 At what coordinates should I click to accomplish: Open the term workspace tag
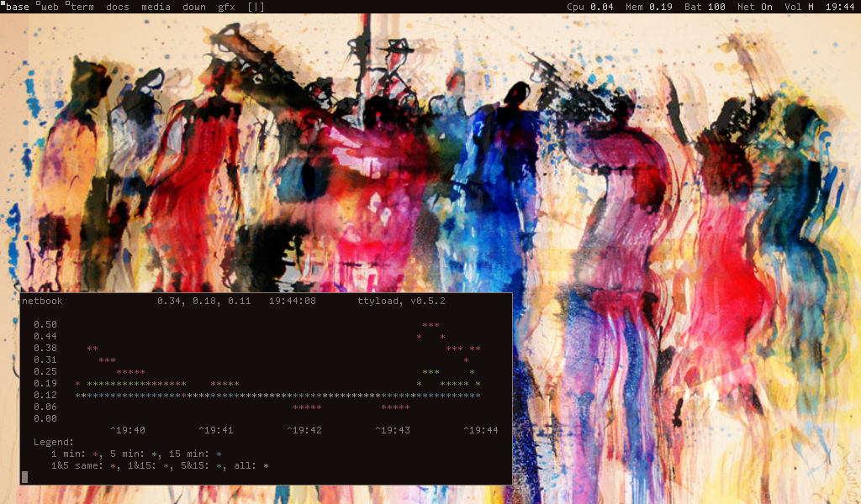point(82,7)
